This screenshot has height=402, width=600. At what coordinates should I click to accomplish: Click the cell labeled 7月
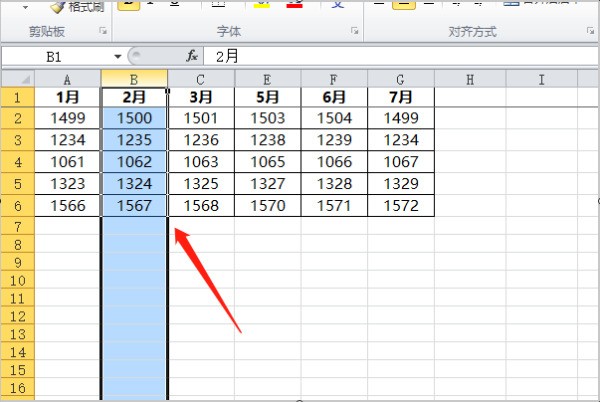[401, 98]
